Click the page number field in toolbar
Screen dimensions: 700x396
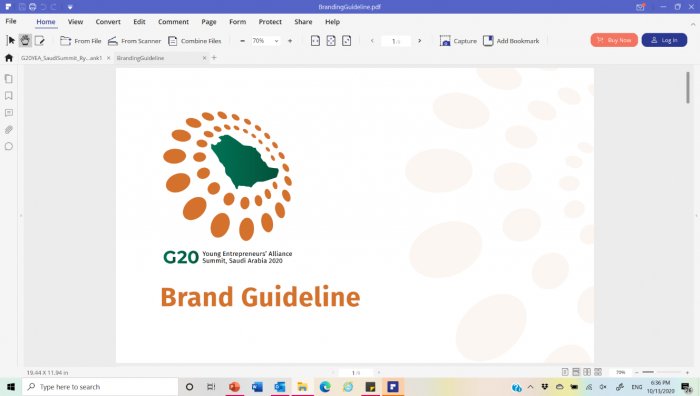pos(396,41)
